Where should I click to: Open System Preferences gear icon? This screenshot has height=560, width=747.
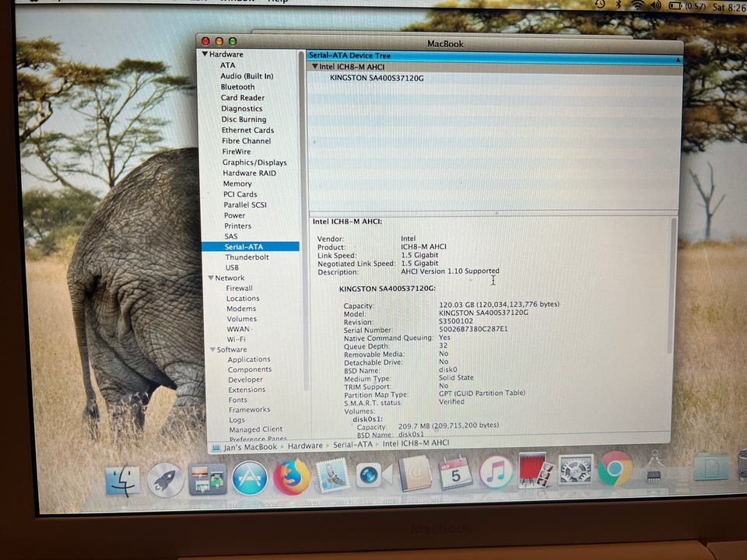[576, 470]
